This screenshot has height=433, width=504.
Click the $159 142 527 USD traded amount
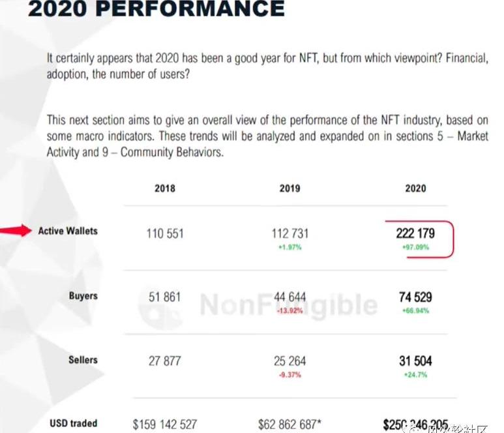165,425
